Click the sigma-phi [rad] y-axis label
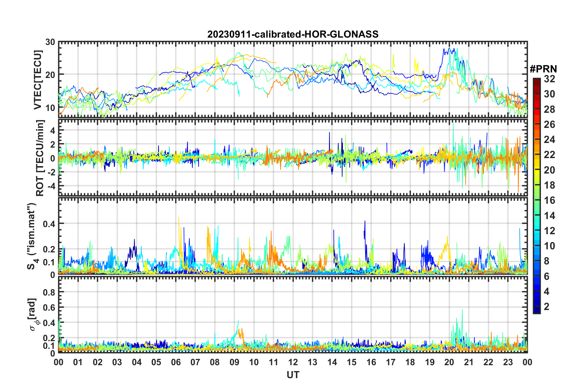Viewport: 586px width, 392px height. pyautogui.click(x=33, y=314)
